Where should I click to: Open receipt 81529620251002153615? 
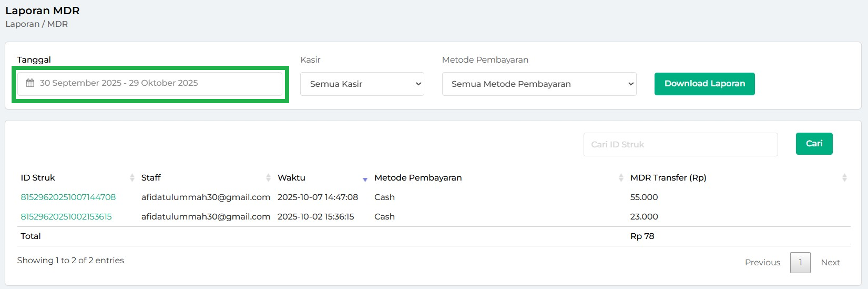66,217
